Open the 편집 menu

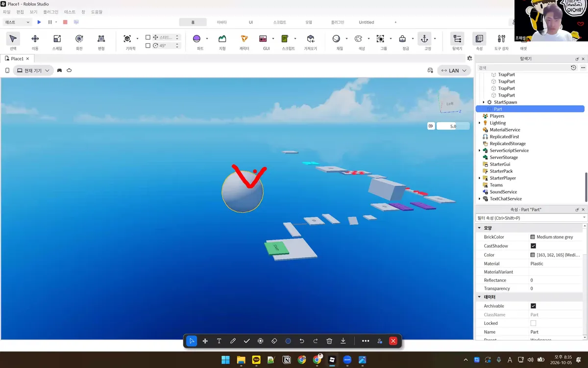pos(20,12)
